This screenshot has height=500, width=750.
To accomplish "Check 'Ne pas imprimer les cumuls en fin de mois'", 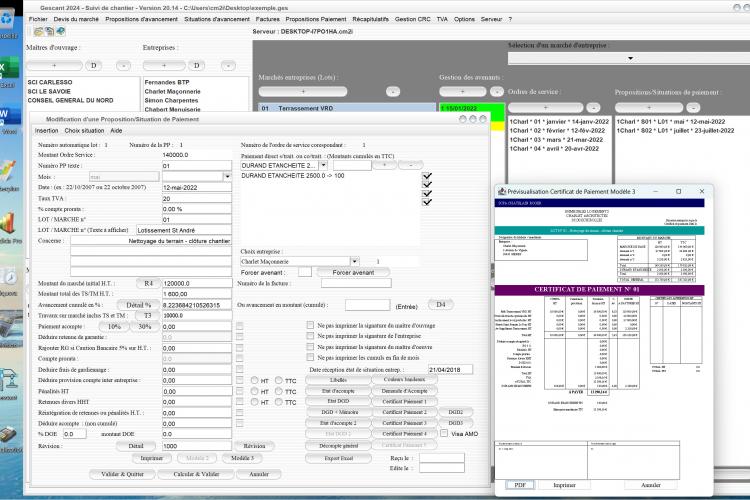I will point(310,357).
